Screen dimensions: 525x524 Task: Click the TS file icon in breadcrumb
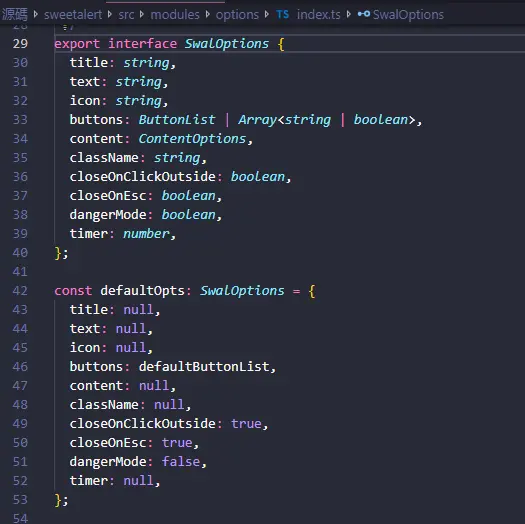[282, 14]
